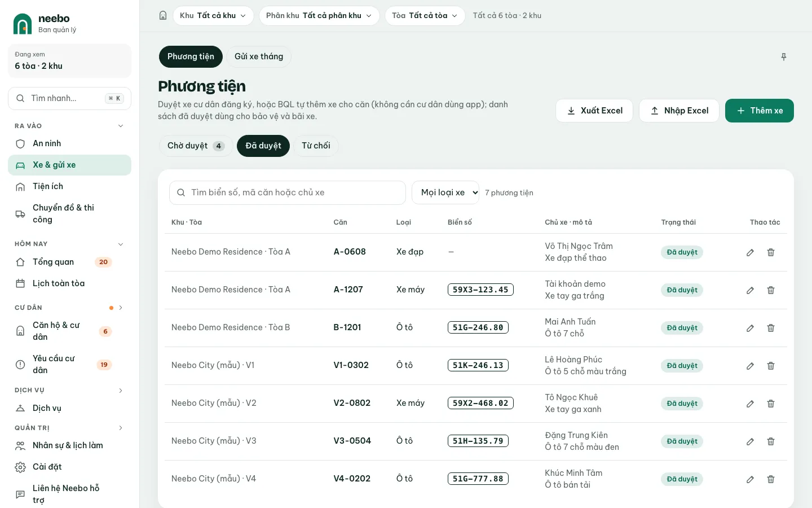This screenshot has width=812, height=508.
Task: Open Dịch vụ in the sidebar
Action: [x=69, y=408]
